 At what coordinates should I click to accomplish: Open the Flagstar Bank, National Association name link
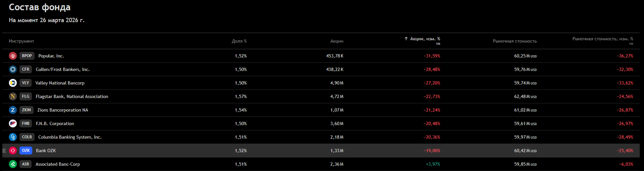point(72,96)
